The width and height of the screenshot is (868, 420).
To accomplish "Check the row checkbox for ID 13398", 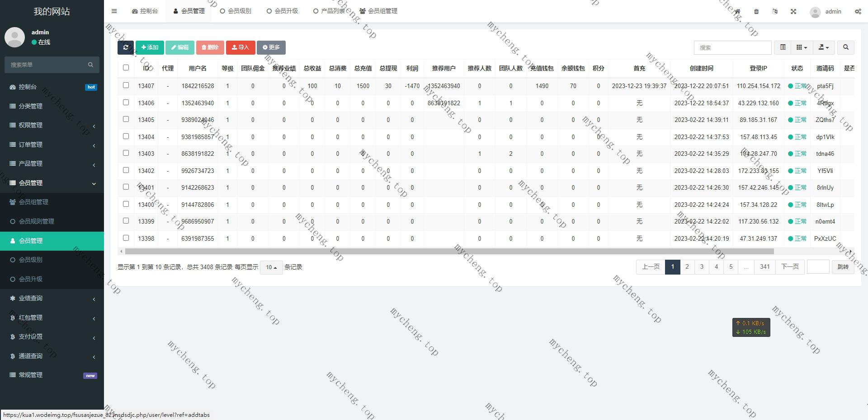I will [126, 238].
